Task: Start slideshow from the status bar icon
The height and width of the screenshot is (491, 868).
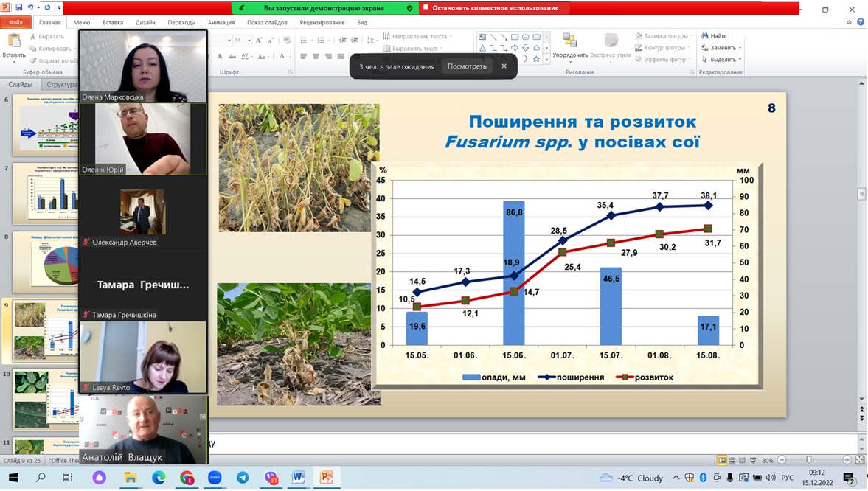Action: [x=753, y=460]
